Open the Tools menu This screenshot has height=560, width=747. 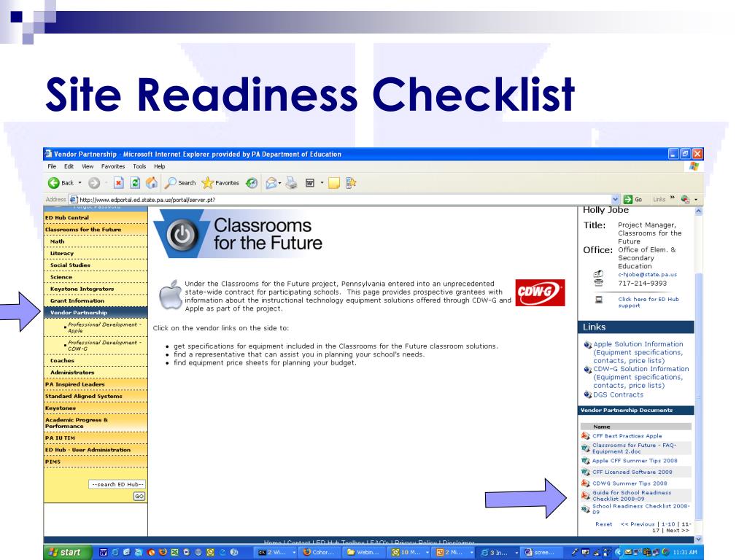139,166
